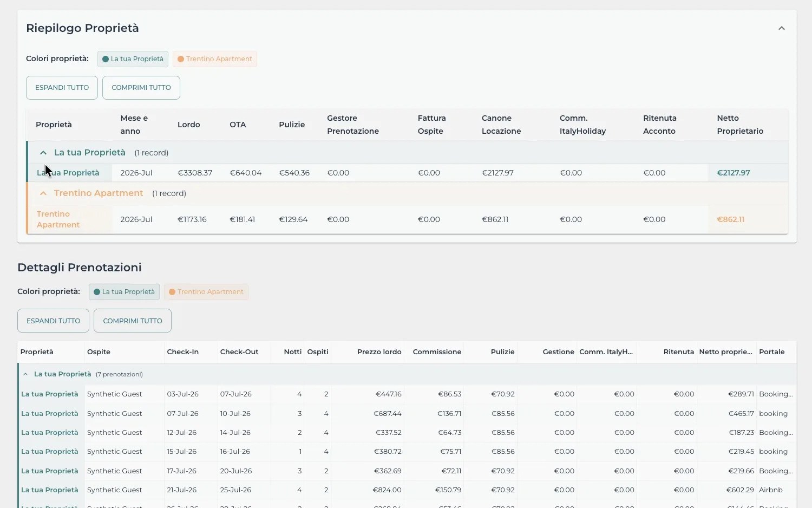The height and width of the screenshot is (508, 812).
Task: Click Canone Locazione column header
Action: [501, 125]
